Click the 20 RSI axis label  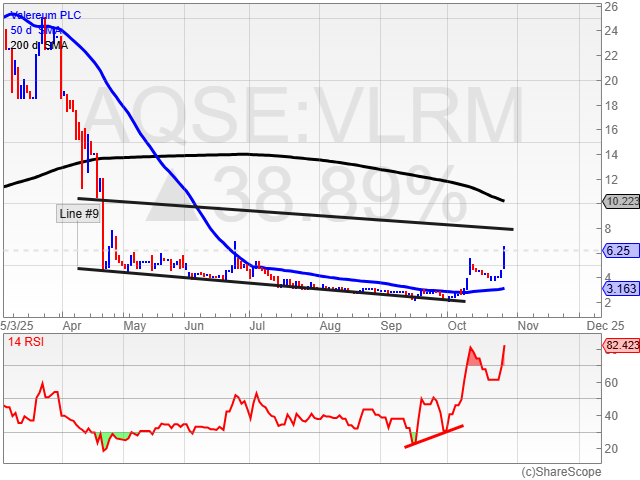(611, 449)
